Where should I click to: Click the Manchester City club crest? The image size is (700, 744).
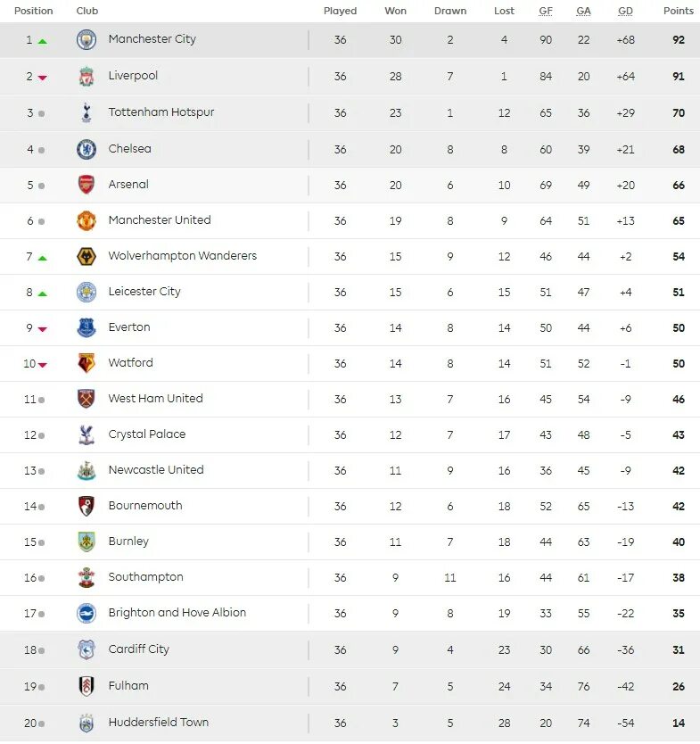(86, 40)
